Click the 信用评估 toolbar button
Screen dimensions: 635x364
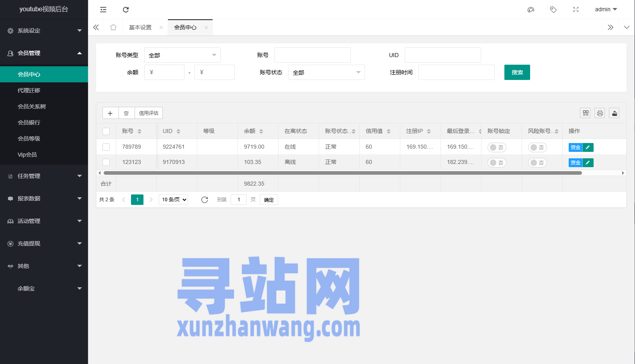(x=149, y=113)
